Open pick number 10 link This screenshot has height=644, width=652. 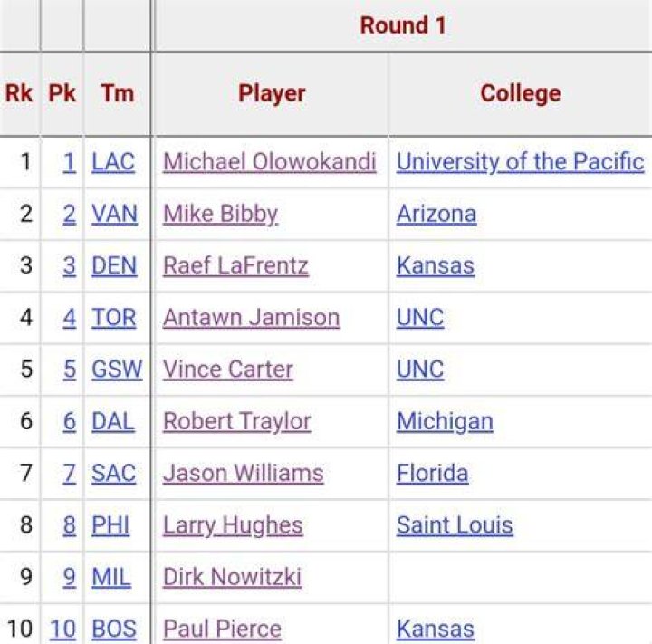(x=62, y=629)
